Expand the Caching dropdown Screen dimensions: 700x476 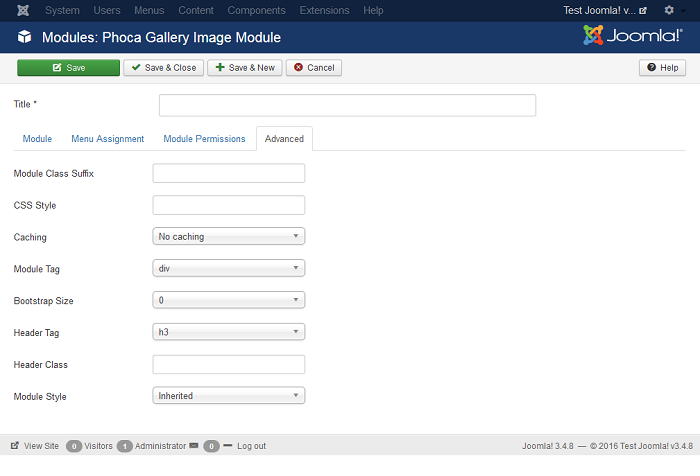(228, 237)
